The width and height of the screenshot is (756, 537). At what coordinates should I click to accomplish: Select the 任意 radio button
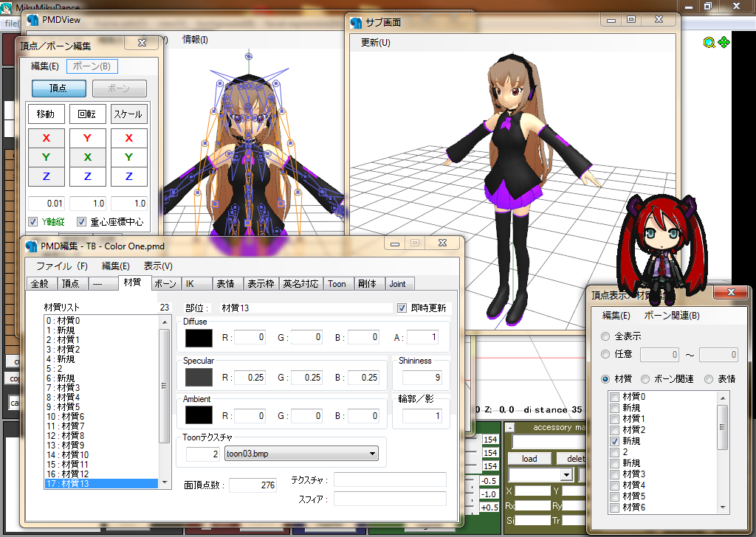click(605, 355)
